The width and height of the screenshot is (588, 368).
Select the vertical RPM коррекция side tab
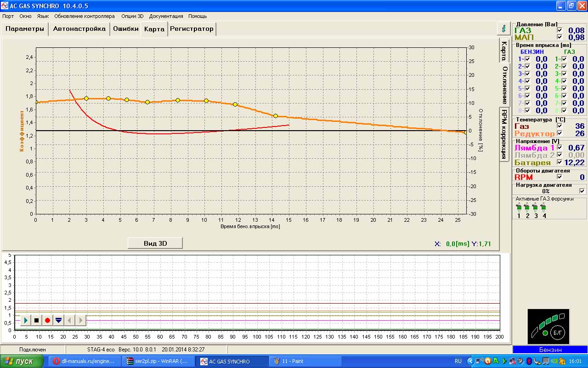pos(504,134)
